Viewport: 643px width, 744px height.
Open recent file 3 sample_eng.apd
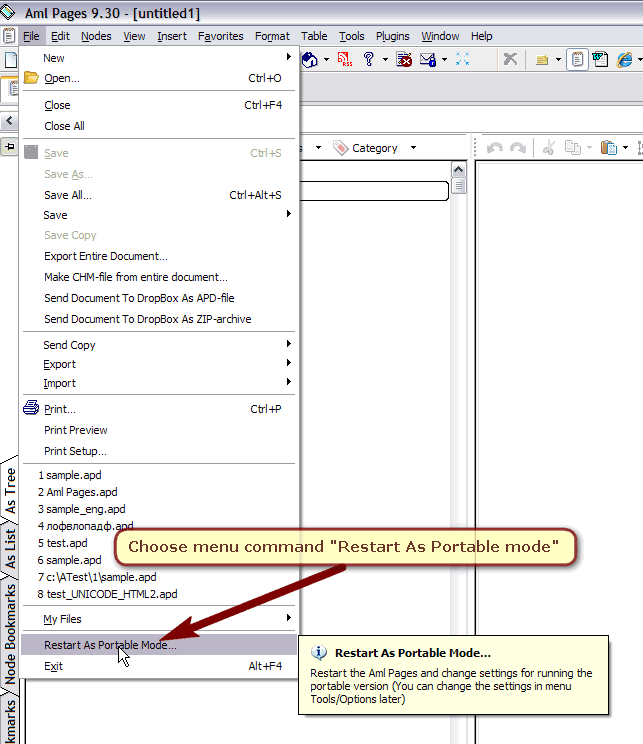[158, 509]
